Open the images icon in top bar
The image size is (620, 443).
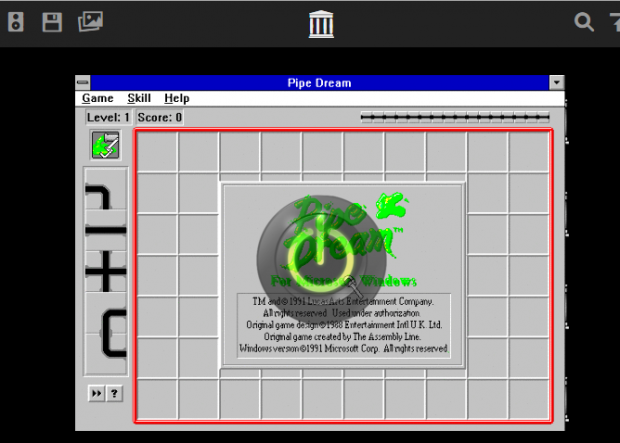point(91,22)
